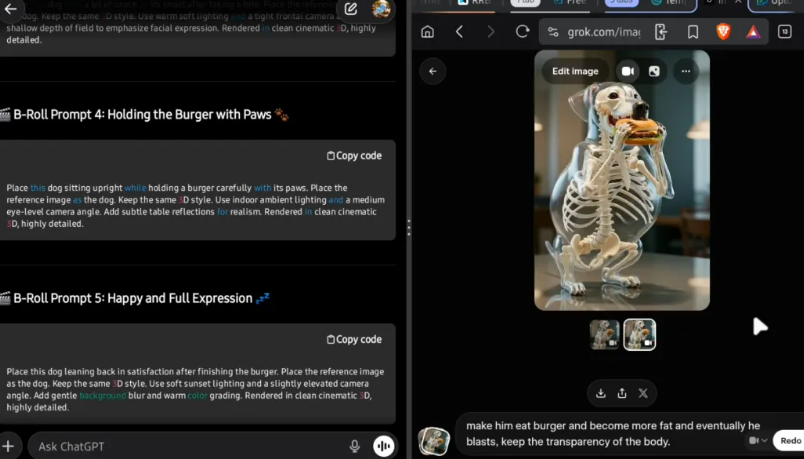This screenshot has width=804, height=459.
Task: Start ChatGPT voice mode
Action: pos(382,446)
